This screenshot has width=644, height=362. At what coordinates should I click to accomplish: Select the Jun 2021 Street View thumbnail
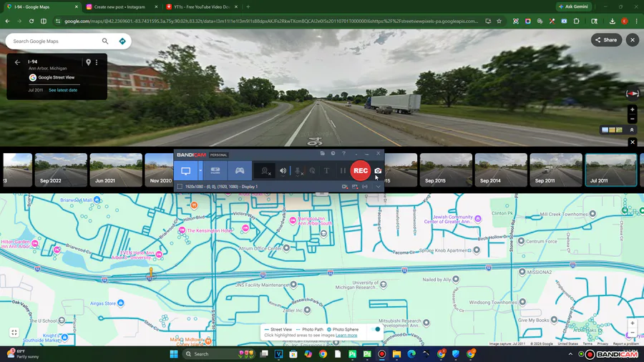tap(116, 170)
